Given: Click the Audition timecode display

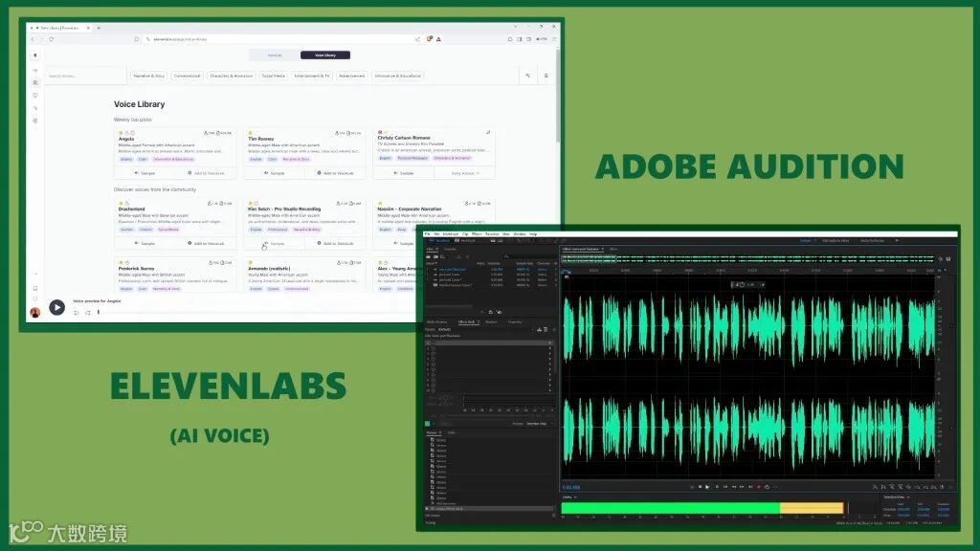Looking at the screenshot, I should (571, 487).
